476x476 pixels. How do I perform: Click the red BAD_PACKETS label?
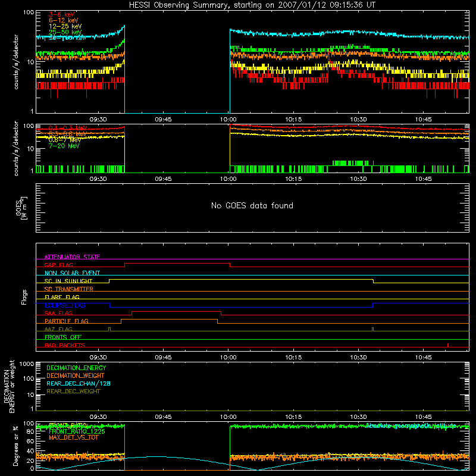(65, 345)
